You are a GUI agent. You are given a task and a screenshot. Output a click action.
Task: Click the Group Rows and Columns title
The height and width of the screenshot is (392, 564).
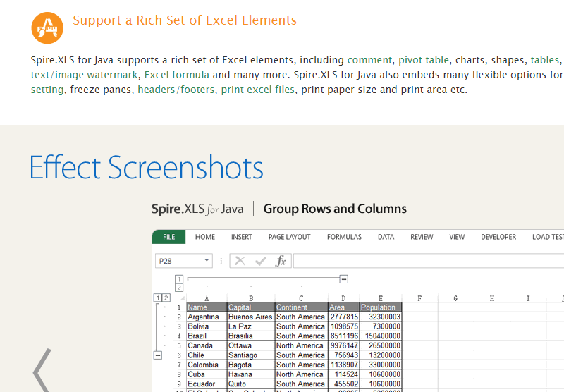click(x=335, y=209)
